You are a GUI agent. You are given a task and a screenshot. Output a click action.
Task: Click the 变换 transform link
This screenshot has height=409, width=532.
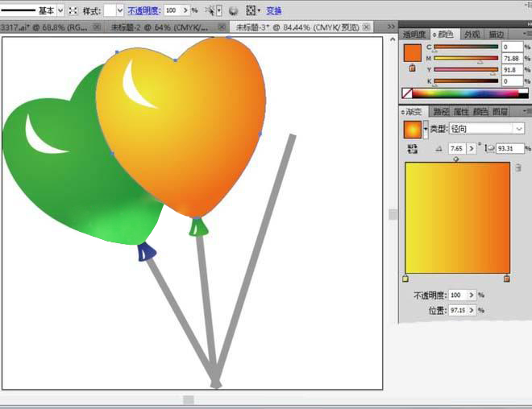[274, 10]
